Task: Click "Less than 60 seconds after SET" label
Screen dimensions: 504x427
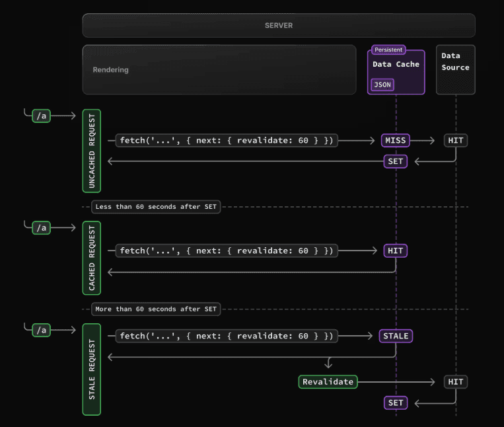Action: tap(156, 206)
